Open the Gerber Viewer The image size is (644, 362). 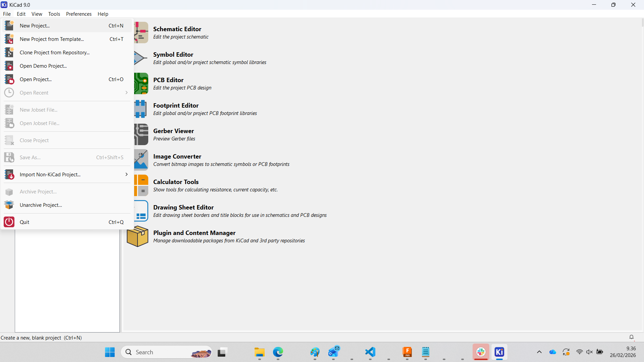pos(173,134)
